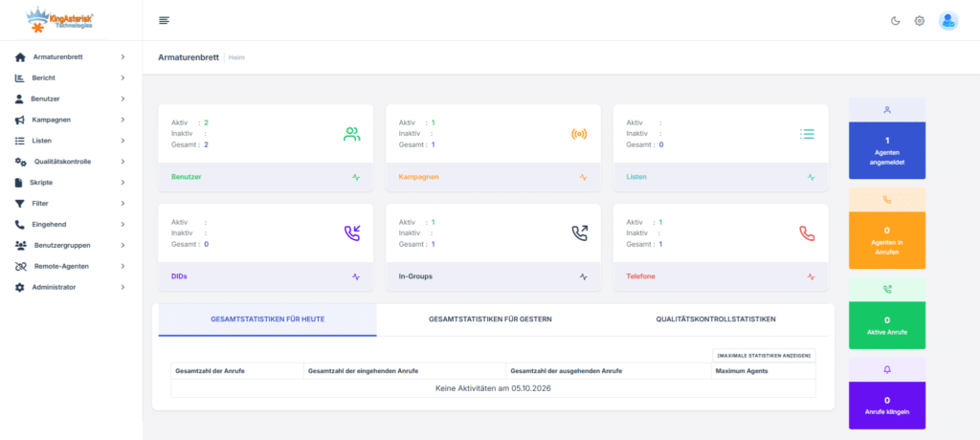Expand the Filter menu chevron
This screenshot has width=980, height=440.
(x=122, y=203)
